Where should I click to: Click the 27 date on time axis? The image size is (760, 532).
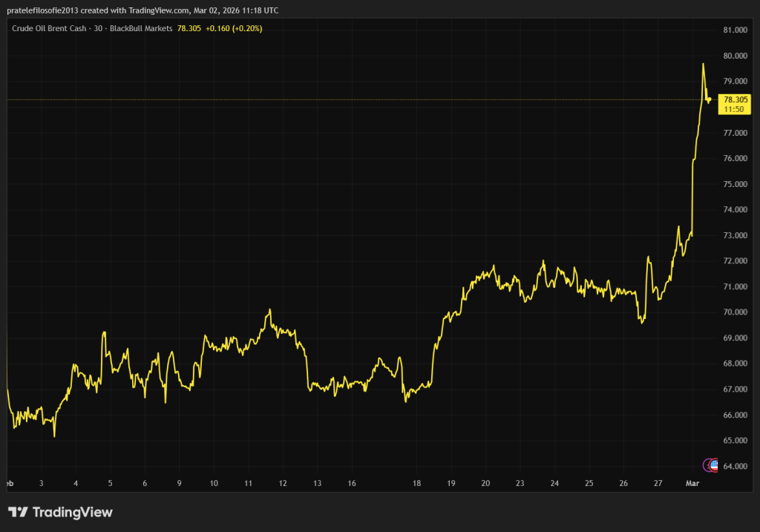[658, 483]
